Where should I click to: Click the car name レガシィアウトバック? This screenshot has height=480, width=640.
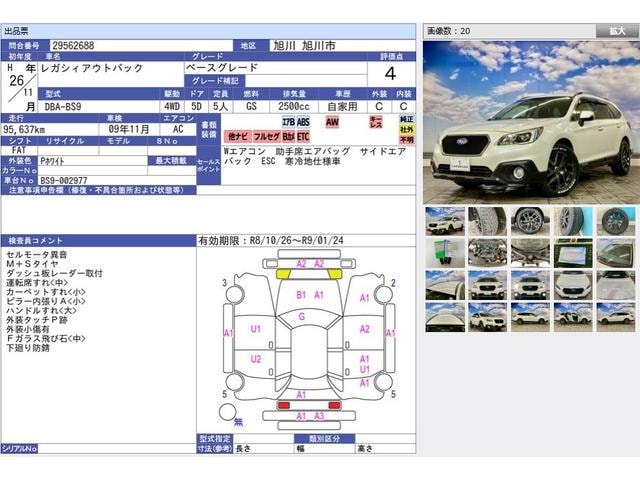[92, 68]
